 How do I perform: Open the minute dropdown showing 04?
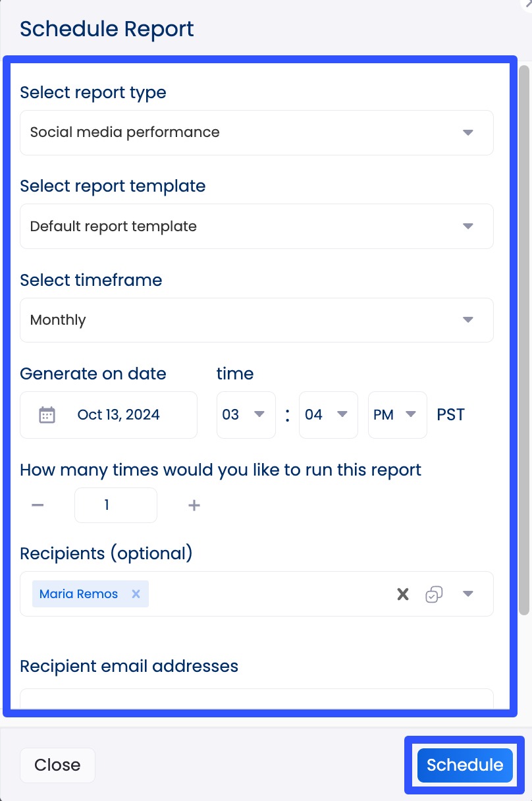point(341,414)
